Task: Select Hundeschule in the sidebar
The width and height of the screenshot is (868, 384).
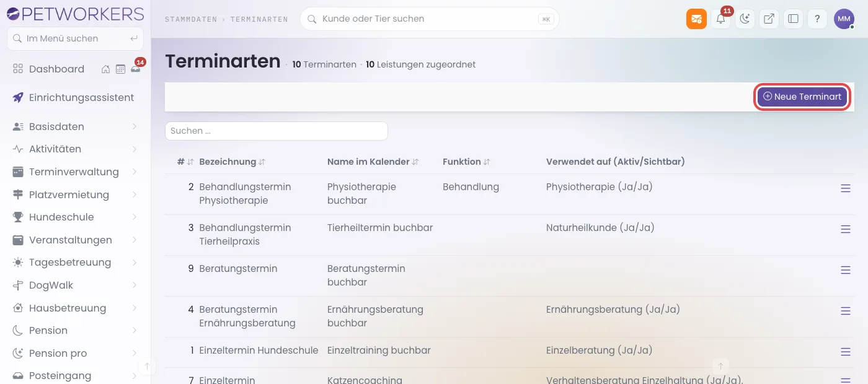Action: point(61,217)
